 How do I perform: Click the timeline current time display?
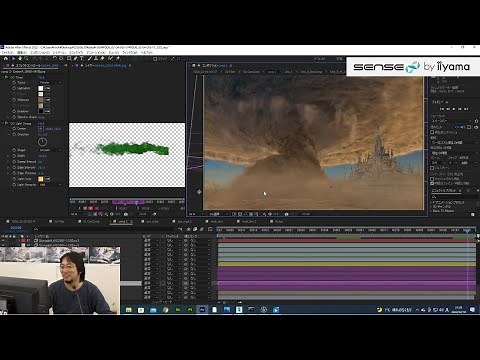[16, 228]
